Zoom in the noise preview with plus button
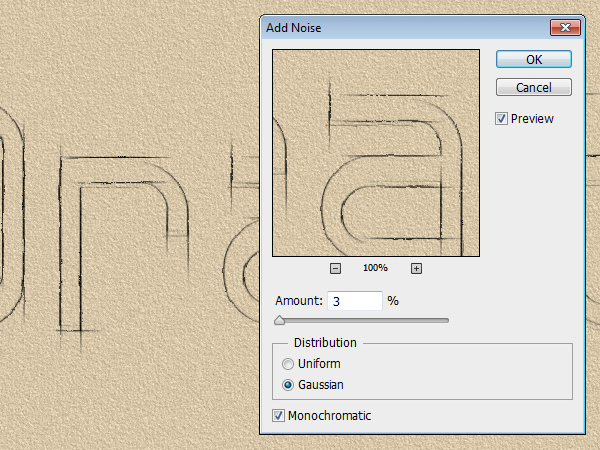 417,268
